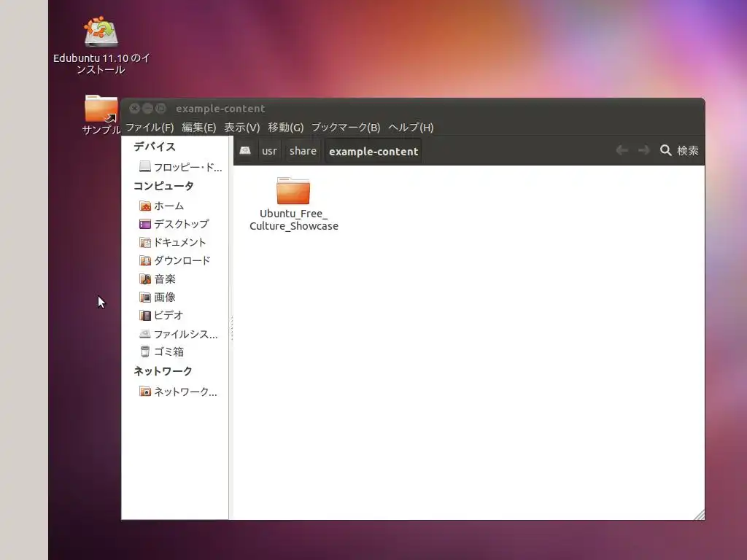
Task: Select 音楽 label in sidebar
Action: tap(165, 279)
